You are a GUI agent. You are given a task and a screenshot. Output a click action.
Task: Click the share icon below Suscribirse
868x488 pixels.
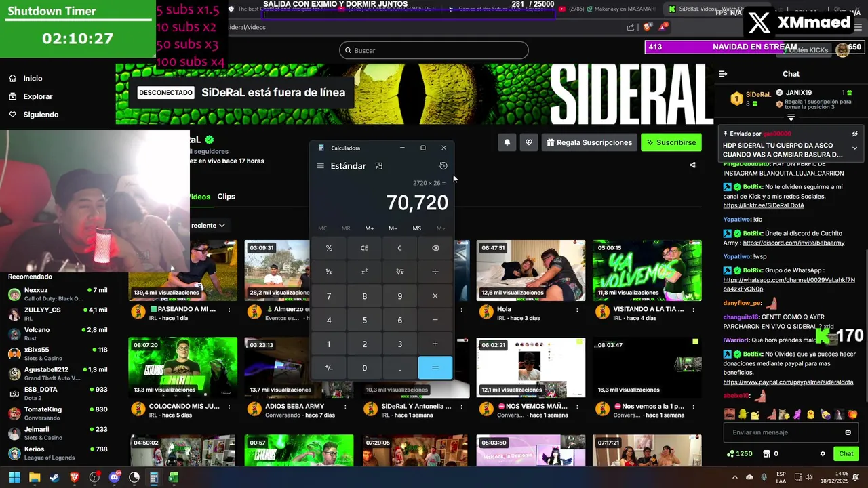point(692,165)
